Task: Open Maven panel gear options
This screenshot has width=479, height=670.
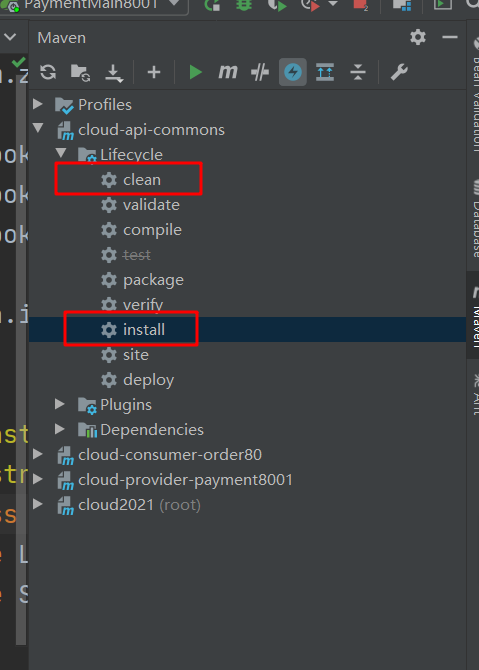Action: 418,38
